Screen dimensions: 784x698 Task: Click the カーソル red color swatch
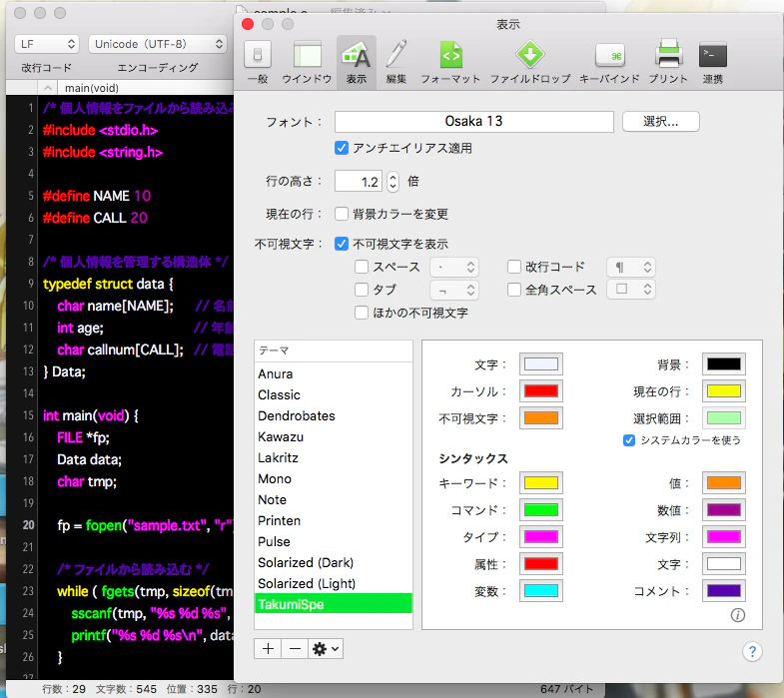tap(541, 391)
